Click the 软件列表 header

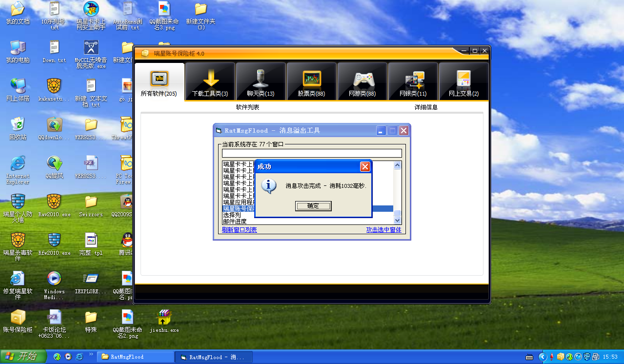247,107
